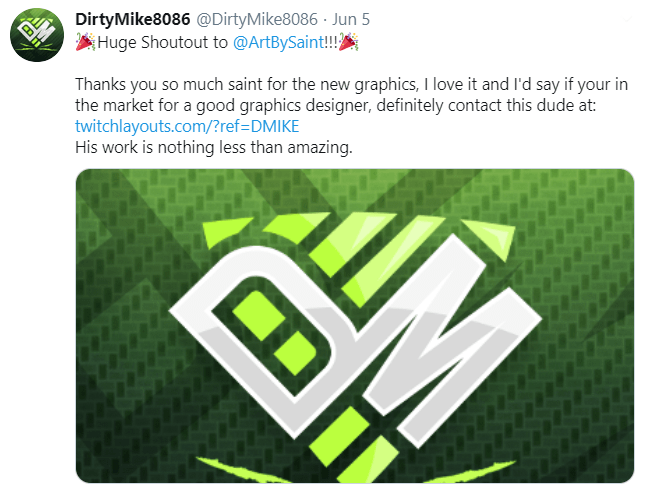The width and height of the screenshot is (648, 489).
Task: Click 'His work is nothing less than amazing'
Action: pos(214,147)
